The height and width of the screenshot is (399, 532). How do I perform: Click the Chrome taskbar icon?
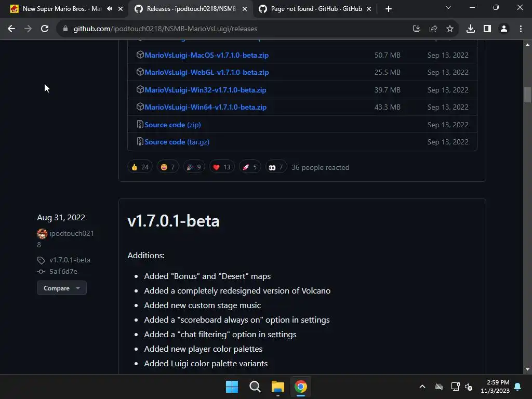(x=301, y=387)
